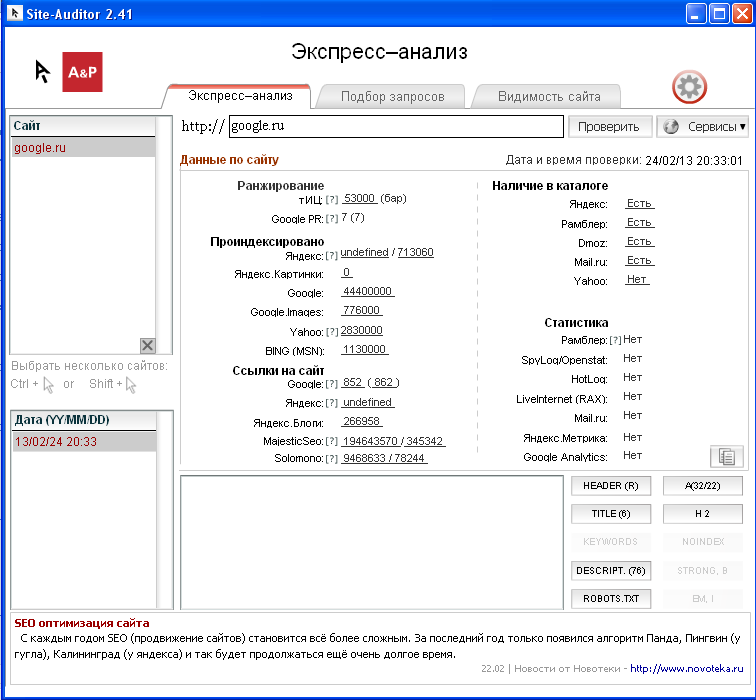
Task: Click the Проверить button
Action: point(610,127)
